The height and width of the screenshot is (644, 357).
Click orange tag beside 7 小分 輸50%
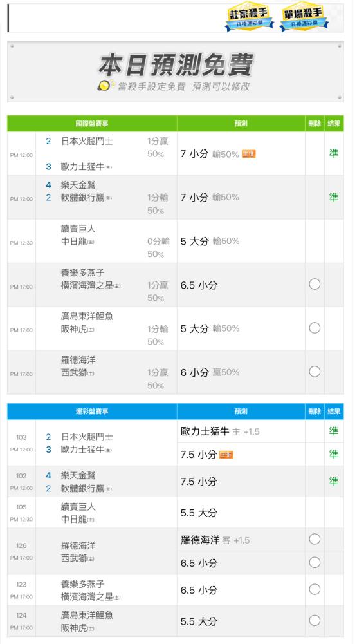(x=249, y=154)
